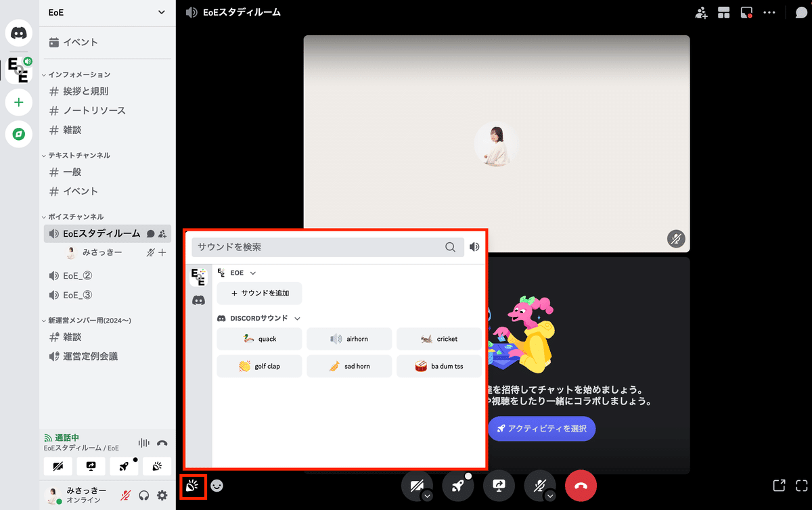Viewport: 812px width, 510px height.
Task: Collapse the 新運営メンバー用(2024〜) category
Action: click(86, 320)
